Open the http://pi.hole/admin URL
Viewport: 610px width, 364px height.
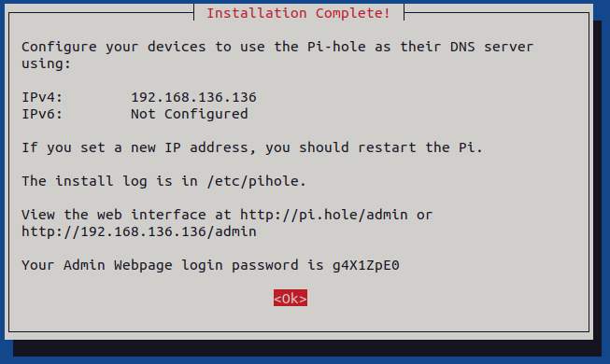point(323,215)
